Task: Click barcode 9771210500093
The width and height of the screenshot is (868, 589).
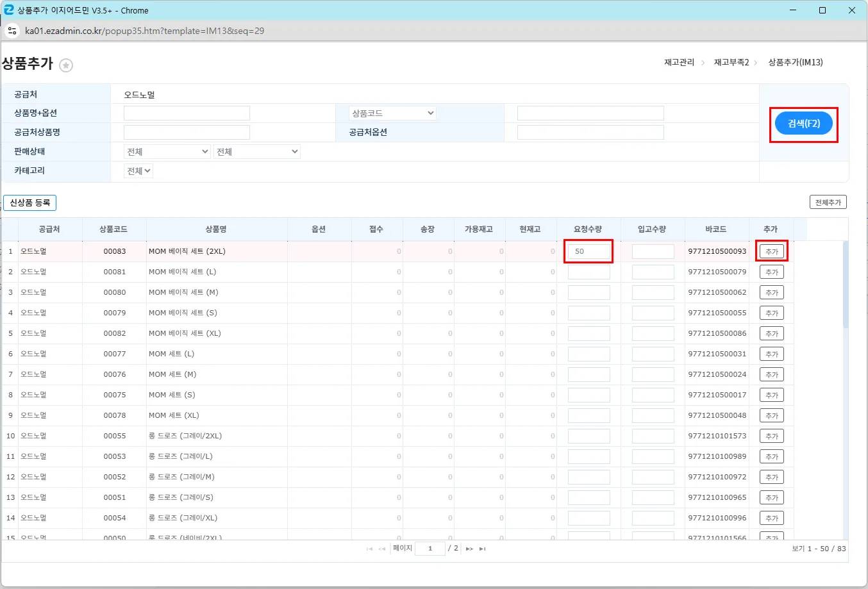Action: (717, 251)
